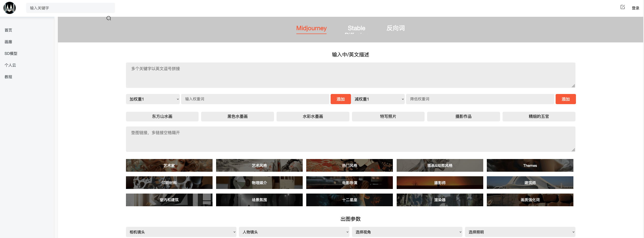The image size is (644, 238).
Task: Grab 垫图链接 text area resize handle
Action: pos(573,150)
